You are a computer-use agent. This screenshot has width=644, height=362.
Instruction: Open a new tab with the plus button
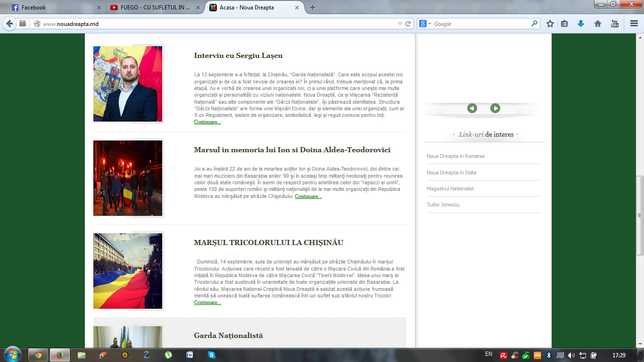pos(313,8)
